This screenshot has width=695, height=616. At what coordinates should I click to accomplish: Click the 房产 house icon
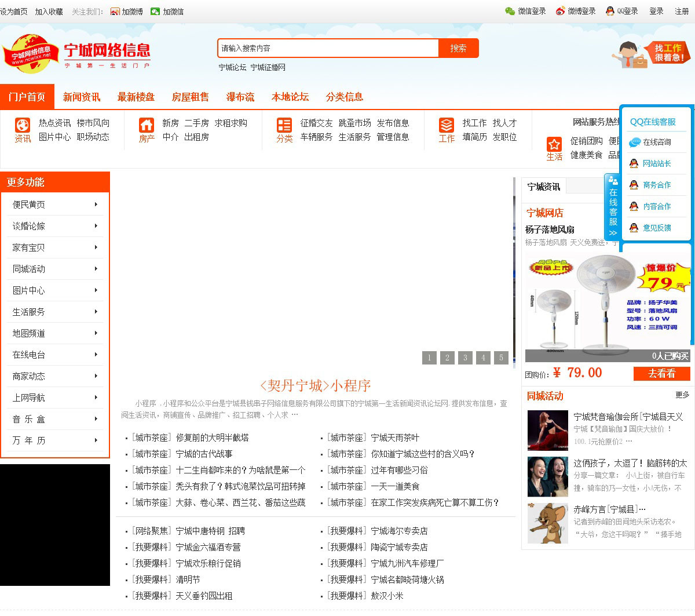click(147, 125)
